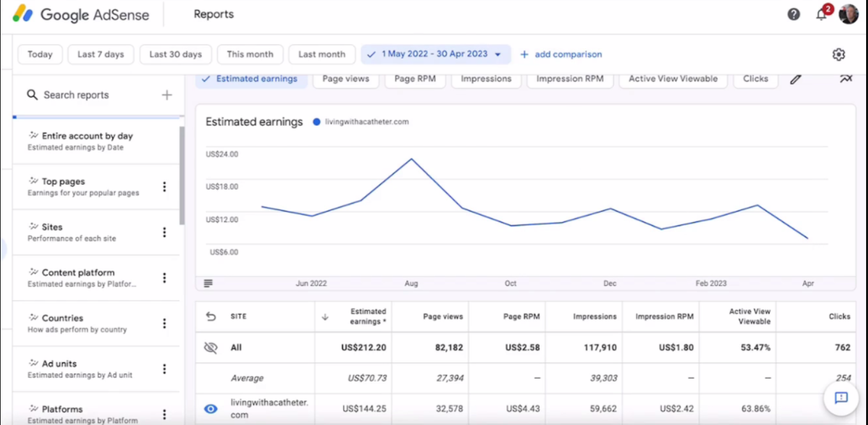
Task: Open Ad units three-dot menu
Action: pyautogui.click(x=164, y=369)
